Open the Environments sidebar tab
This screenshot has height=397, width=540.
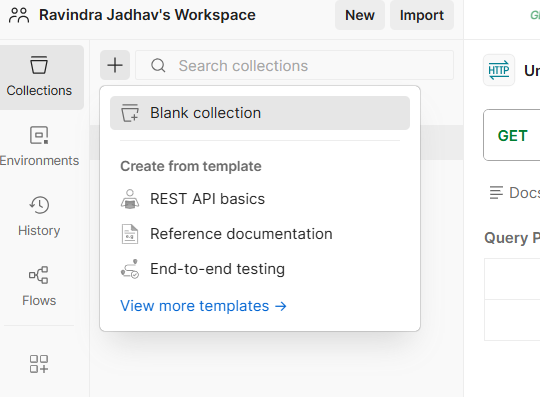(x=39, y=147)
